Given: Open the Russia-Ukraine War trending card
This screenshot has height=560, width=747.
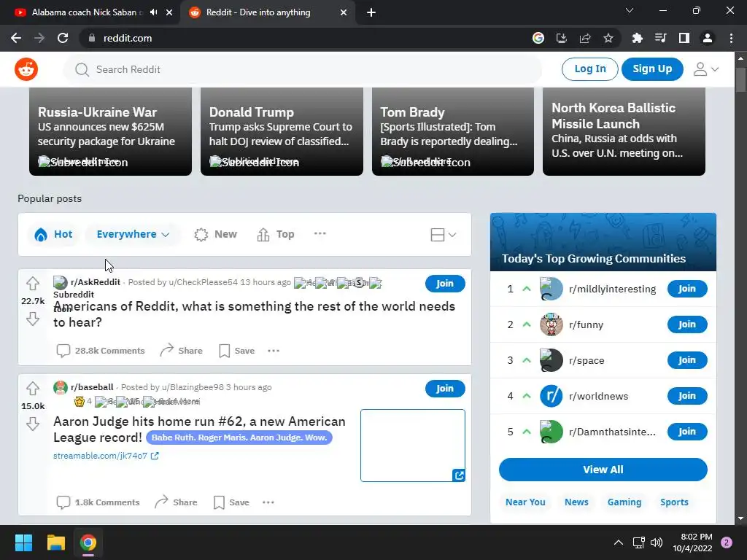Looking at the screenshot, I should tap(111, 131).
